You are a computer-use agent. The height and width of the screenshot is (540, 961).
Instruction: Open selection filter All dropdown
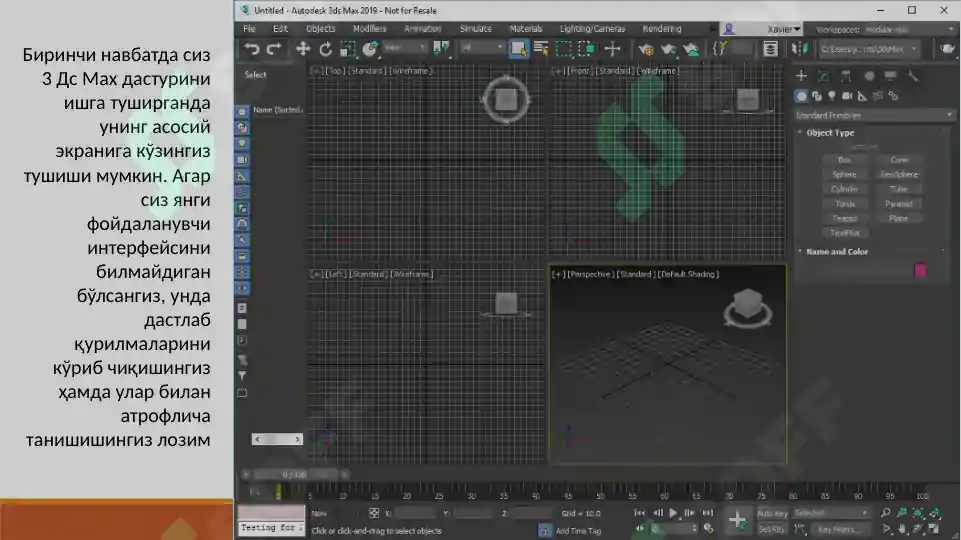coord(482,48)
